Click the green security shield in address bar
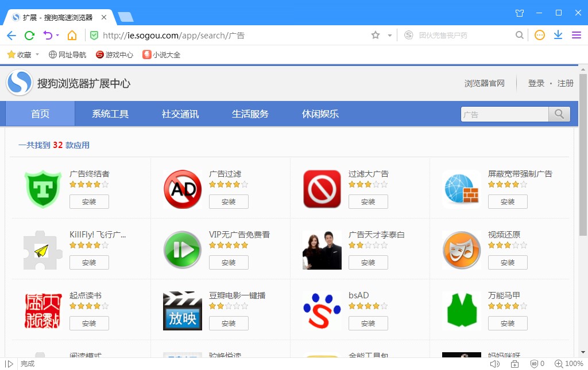Viewport: 588px width, 370px height. click(94, 35)
